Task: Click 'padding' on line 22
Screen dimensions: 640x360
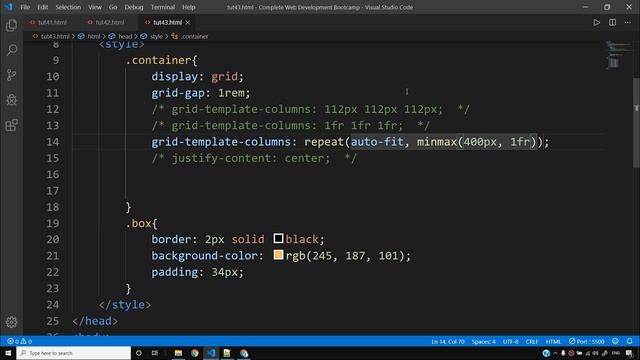Action: 175,272
